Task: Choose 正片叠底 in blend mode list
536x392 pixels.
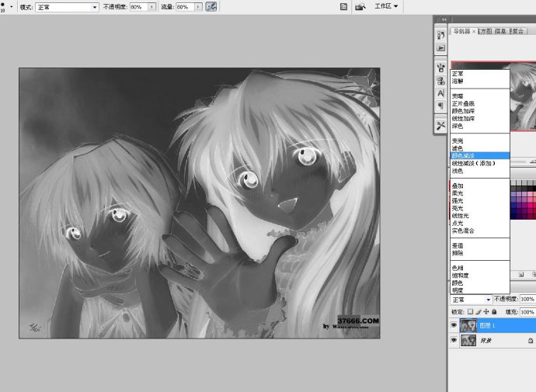Action: (479, 103)
